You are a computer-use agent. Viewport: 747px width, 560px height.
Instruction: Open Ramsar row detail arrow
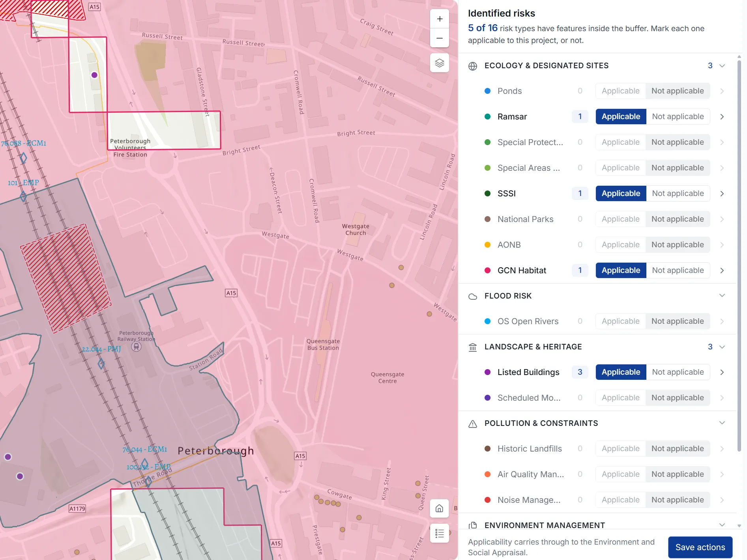[x=722, y=117]
